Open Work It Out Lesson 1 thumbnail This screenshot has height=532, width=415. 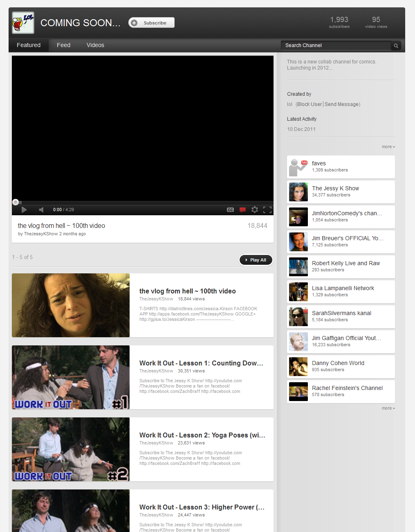[71, 377]
